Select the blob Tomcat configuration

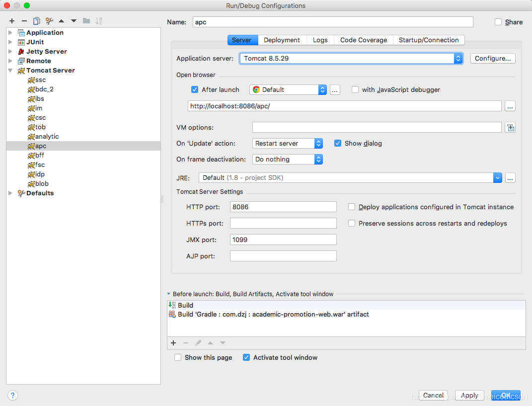click(83, 184)
